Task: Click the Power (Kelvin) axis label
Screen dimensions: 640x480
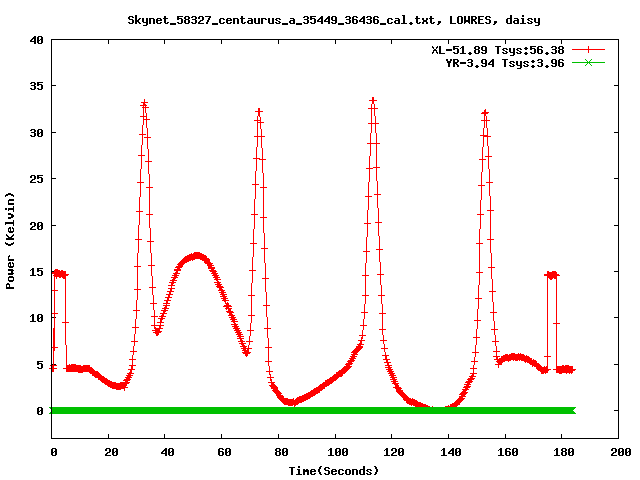Action: click(x=10, y=241)
